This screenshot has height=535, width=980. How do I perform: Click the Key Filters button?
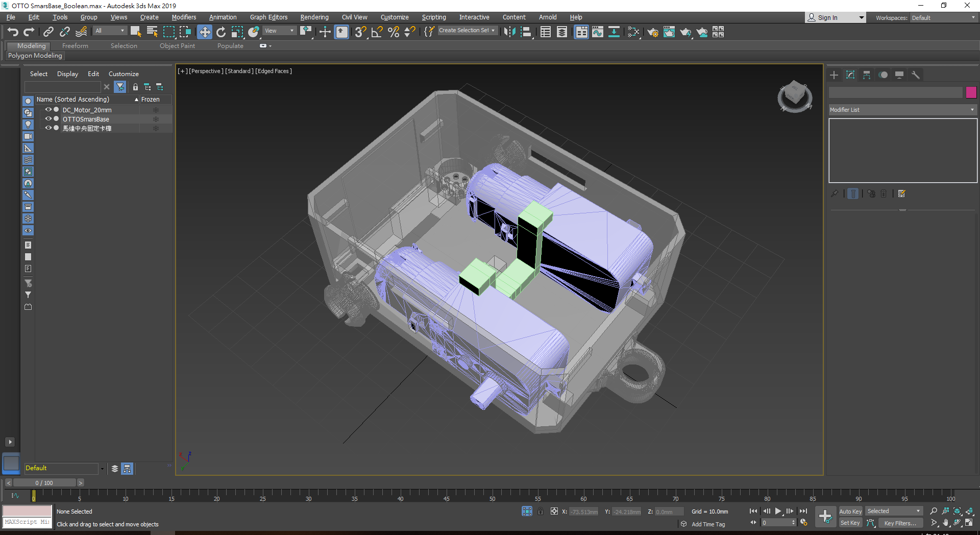tap(900, 523)
